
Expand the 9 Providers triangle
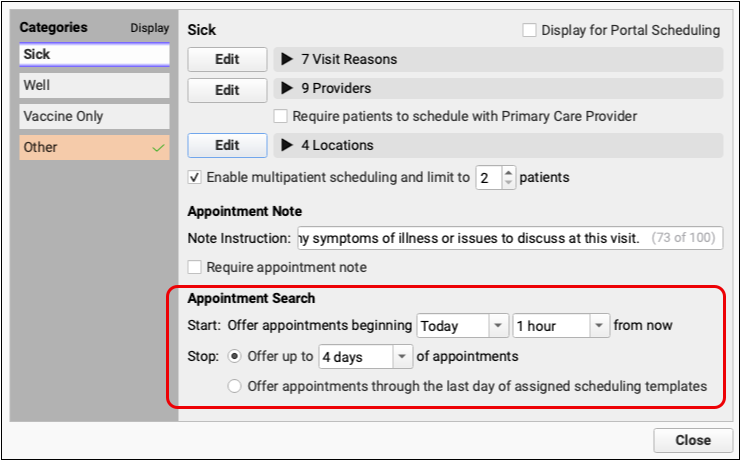click(x=288, y=90)
